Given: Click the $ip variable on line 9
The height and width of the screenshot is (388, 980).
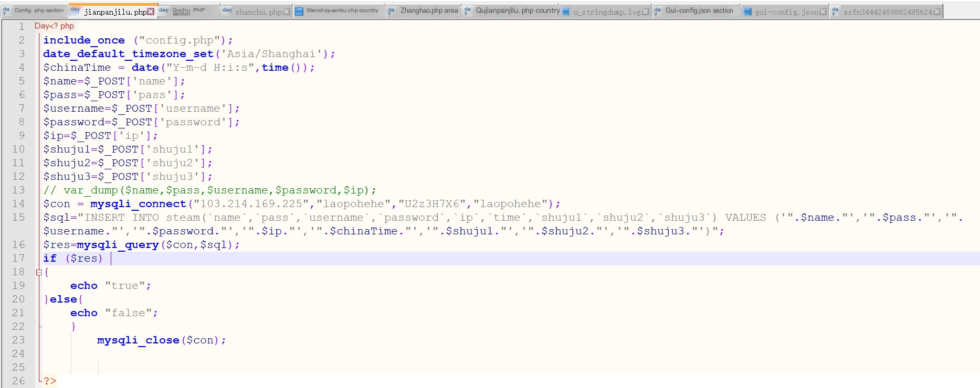Looking at the screenshot, I should 53,136.
